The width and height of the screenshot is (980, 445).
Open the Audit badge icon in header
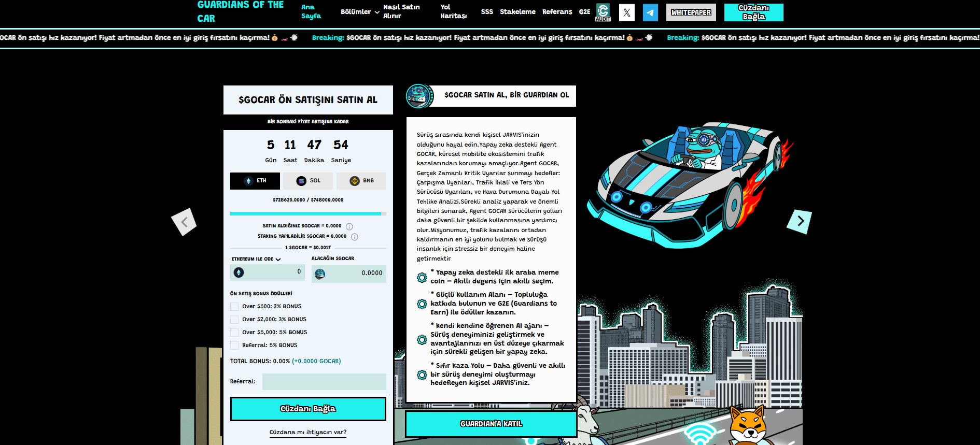[x=603, y=12]
